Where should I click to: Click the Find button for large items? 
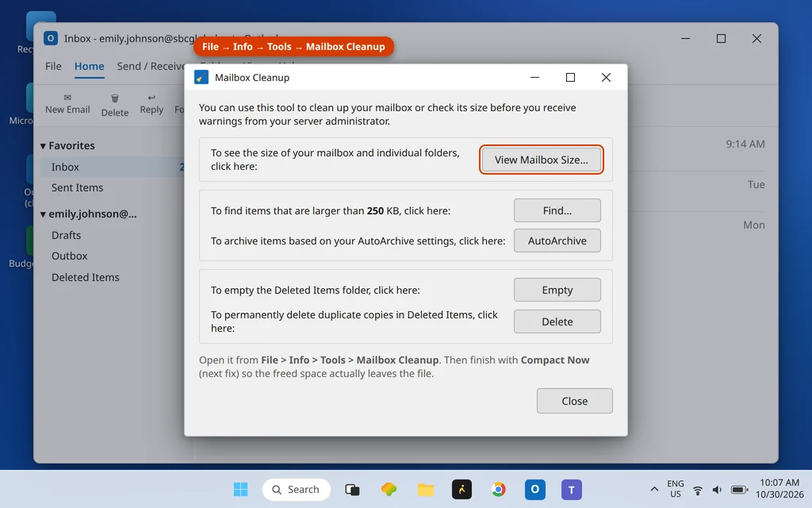pos(557,210)
